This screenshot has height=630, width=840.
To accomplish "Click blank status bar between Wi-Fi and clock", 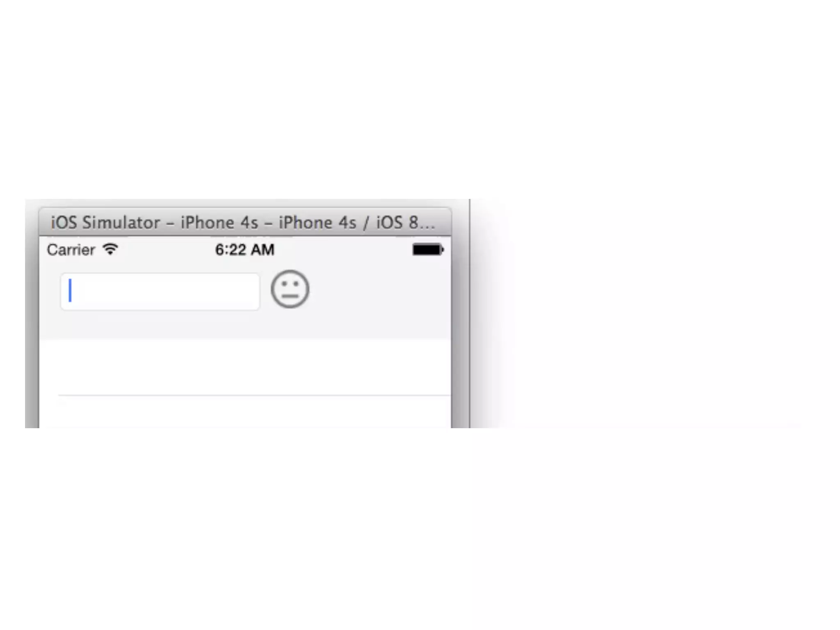I will (x=167, y=249).
